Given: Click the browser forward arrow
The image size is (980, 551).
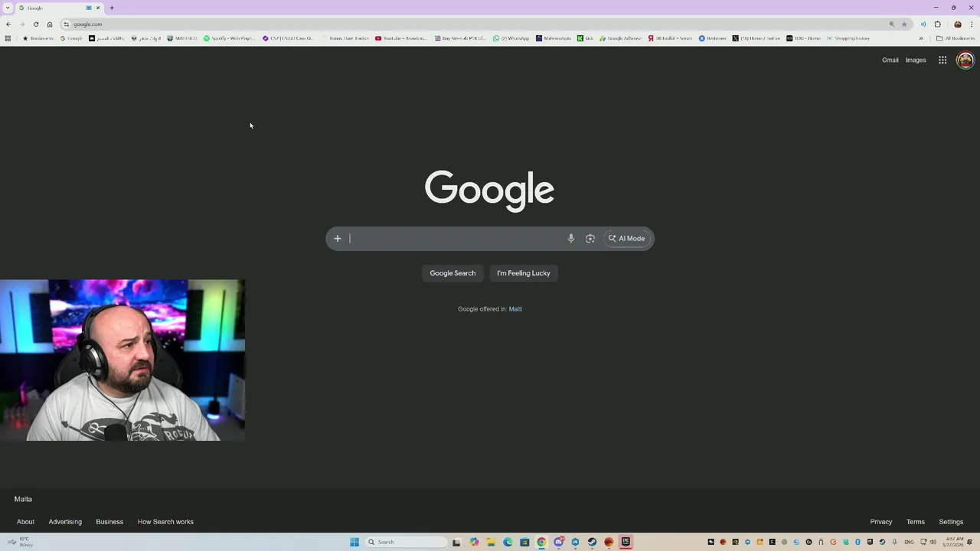Looking at the screenshot, I should pyautogui.click(x=21, y=24).
